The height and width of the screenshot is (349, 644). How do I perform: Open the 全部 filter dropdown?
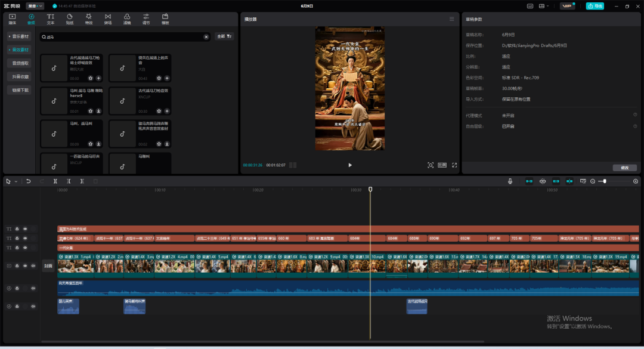224,36
